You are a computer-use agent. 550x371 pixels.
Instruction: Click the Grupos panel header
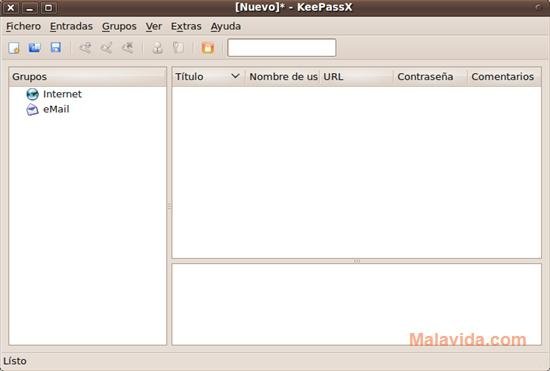point(87,76)
